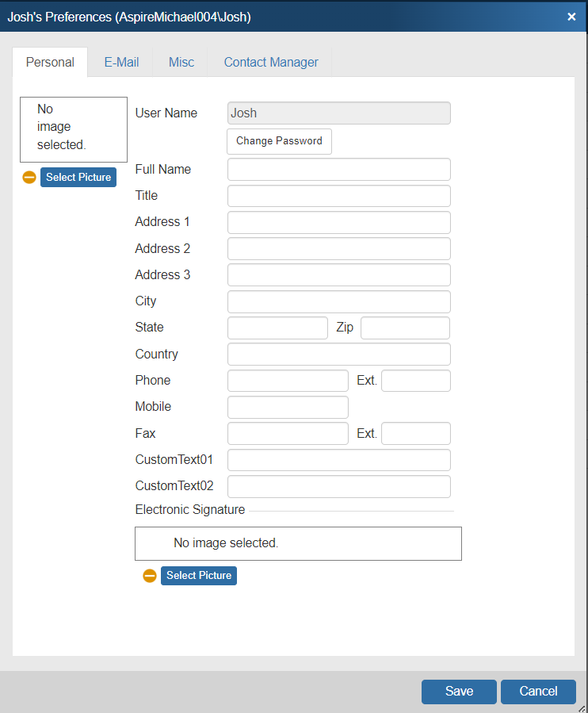Focus the Full Name text field
588x713 pixels.
pos(338,170)
